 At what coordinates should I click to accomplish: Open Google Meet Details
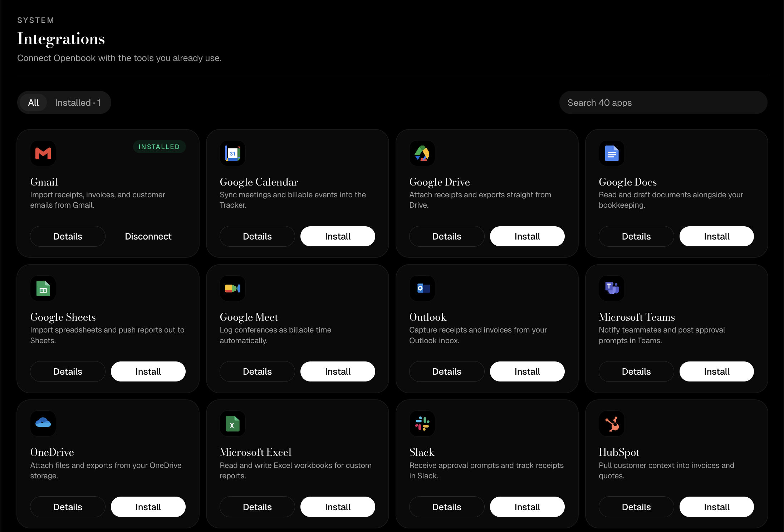(x=257, y=371)
